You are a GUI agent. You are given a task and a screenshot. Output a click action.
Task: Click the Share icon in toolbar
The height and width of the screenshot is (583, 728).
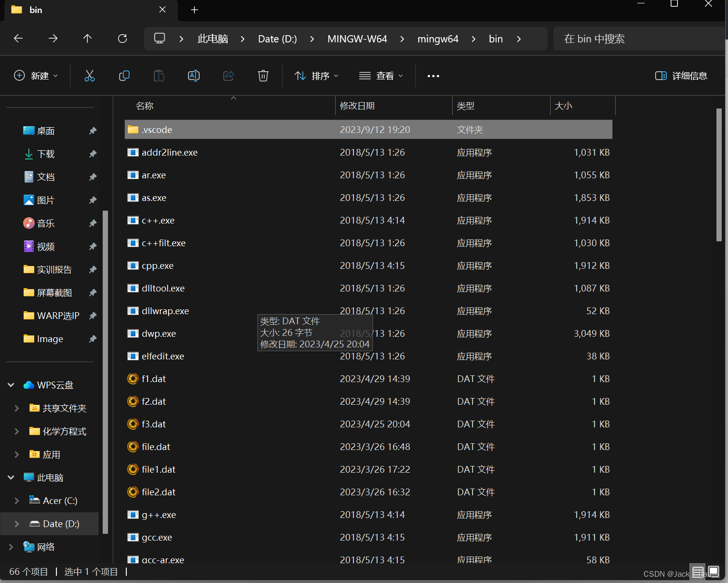(229, 76)
